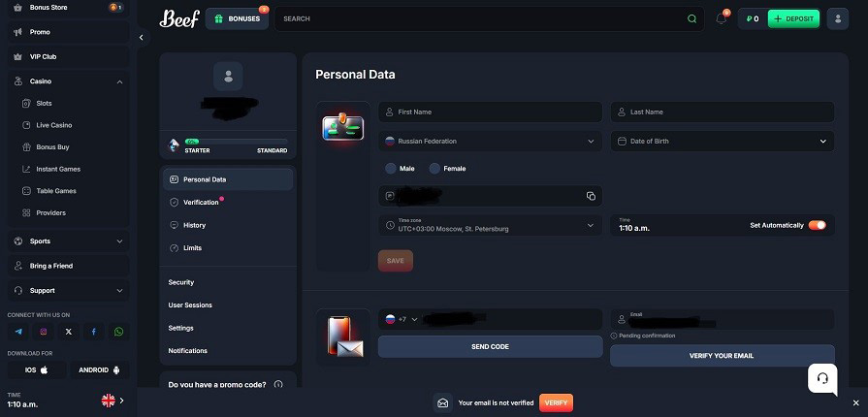
Task: Expand the Time zone dropdown
Action: click(490, 225)
